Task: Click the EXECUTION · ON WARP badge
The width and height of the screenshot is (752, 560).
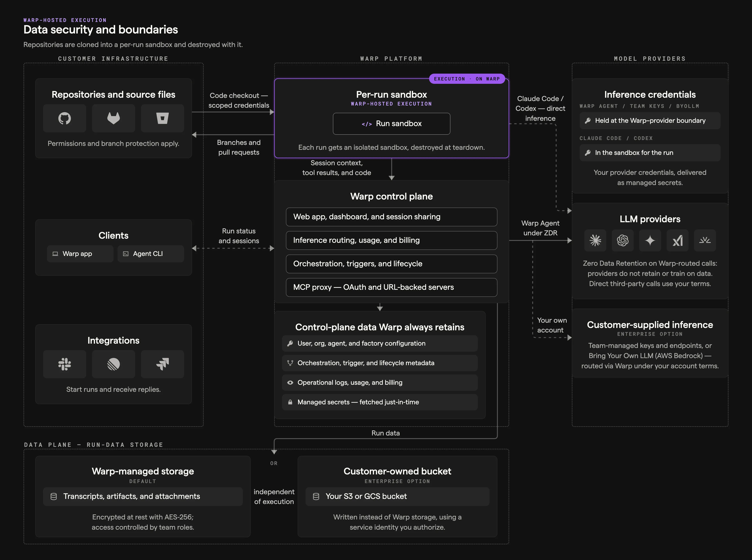Action: pyautogui.click(x=467, y=79)
